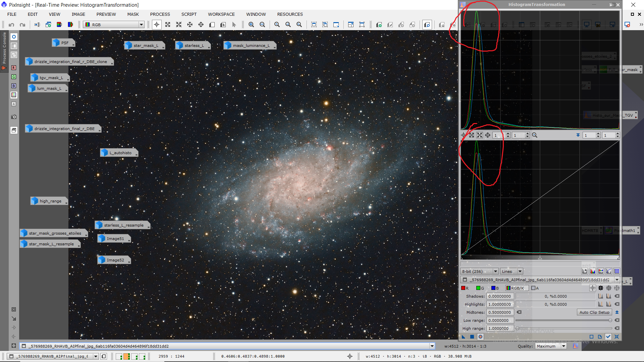Open the SCRIPT menu

coord(189,14)
